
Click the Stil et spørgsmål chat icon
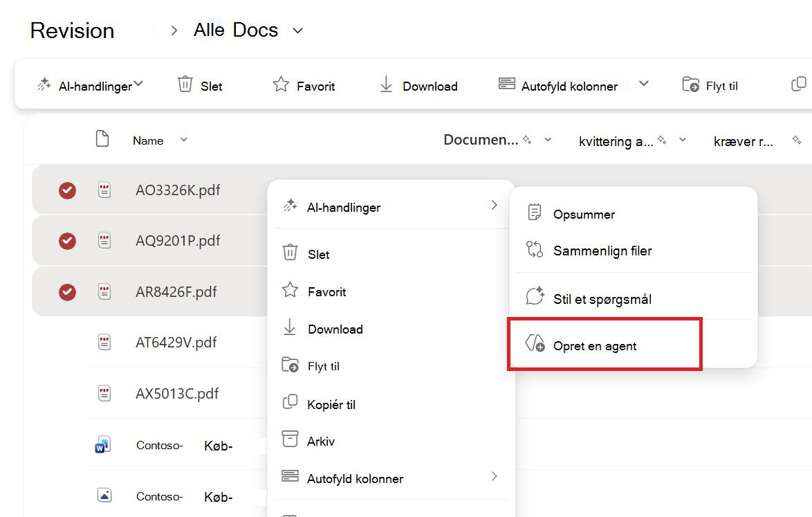535,296
